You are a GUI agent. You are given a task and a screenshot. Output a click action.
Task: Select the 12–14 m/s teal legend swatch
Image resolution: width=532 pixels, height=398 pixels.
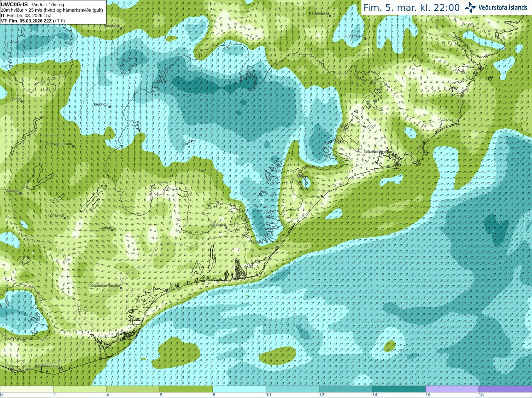pos(346,389)
